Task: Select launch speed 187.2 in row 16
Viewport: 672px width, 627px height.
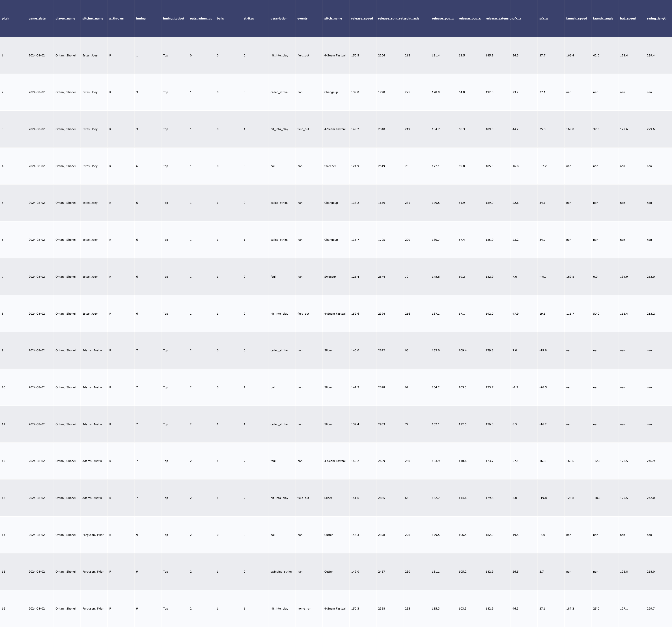Action: [x=570, y=608]
